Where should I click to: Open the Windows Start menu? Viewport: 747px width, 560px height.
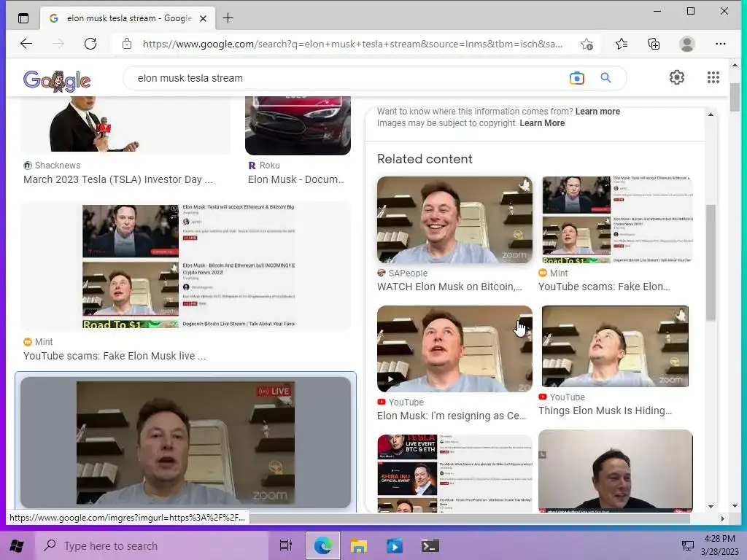[17, 545]
